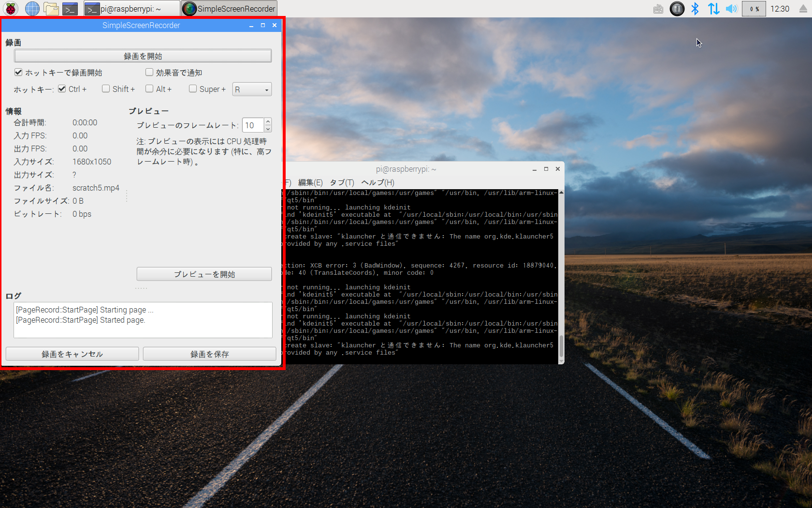This screenshot has width=812, height=508.
Task: Click the preview frame rate input field
Action: 253,125
